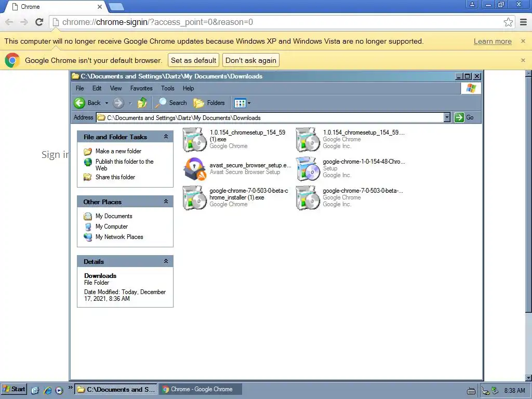Click the Windows Start button
This screenshot has height=399, width=532.
click(x=14, y=389)
